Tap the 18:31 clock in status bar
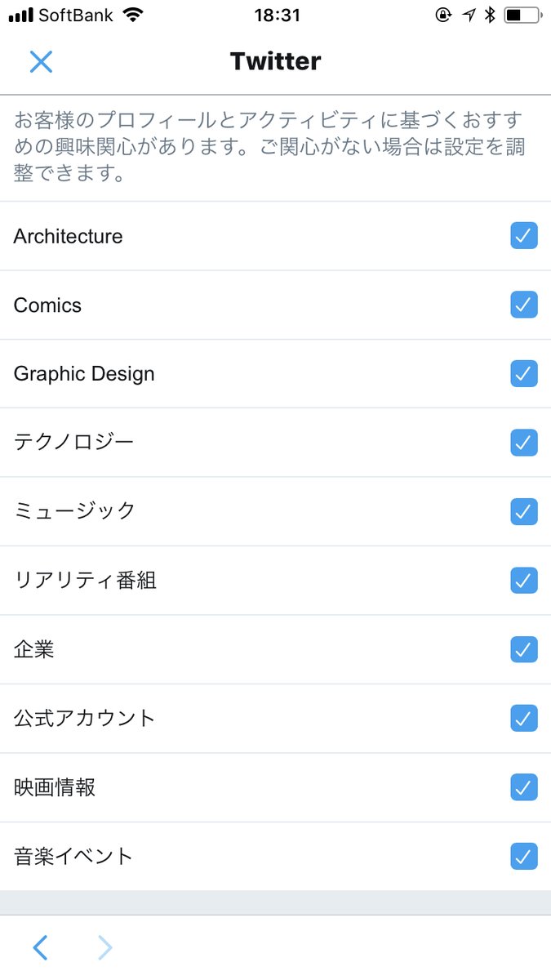This screenshot has height=980, width=551. point(277,16)
